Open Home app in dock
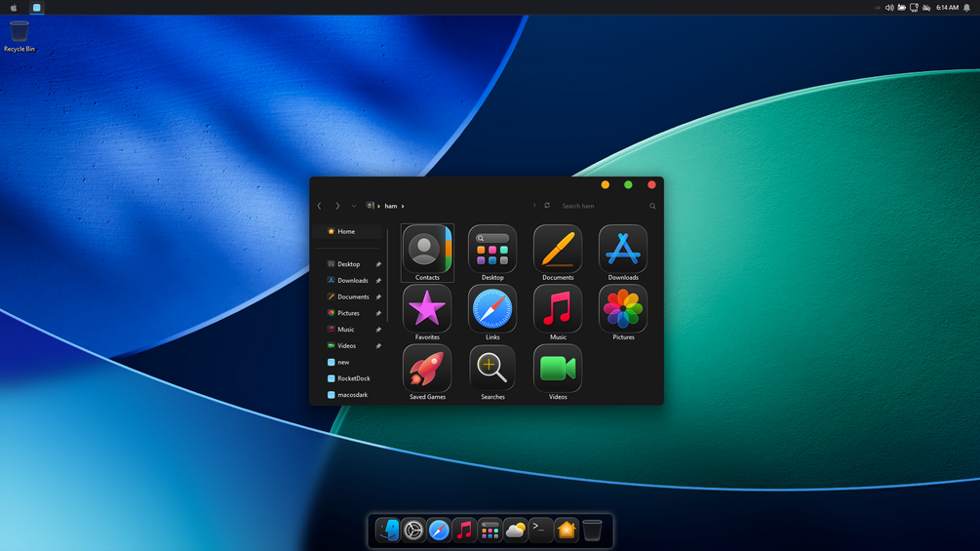The image size is (980, 551). pyautogui.click(x=567, y=531)
